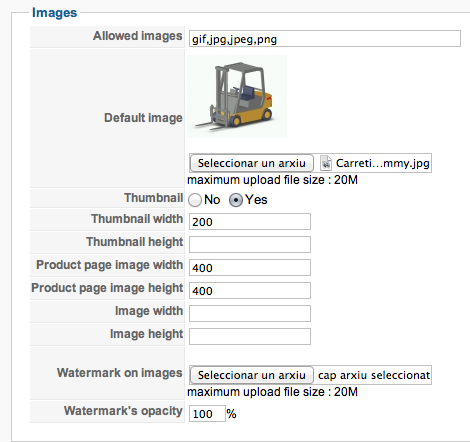Click the forklift default image thumbnail
This screenshot has height=442, width=470.
pyautogui.click(x=237, y=97)
